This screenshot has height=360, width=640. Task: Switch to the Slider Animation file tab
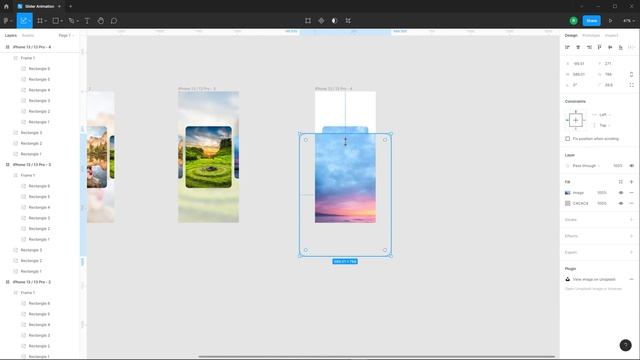(x=39, y=7)
